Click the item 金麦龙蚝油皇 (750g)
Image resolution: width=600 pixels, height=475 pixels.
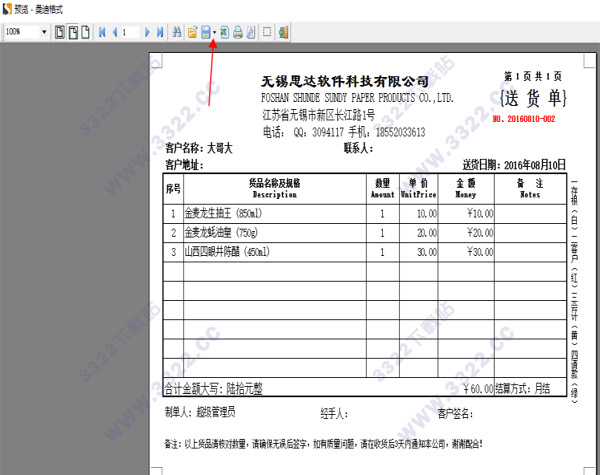[221, 232]
